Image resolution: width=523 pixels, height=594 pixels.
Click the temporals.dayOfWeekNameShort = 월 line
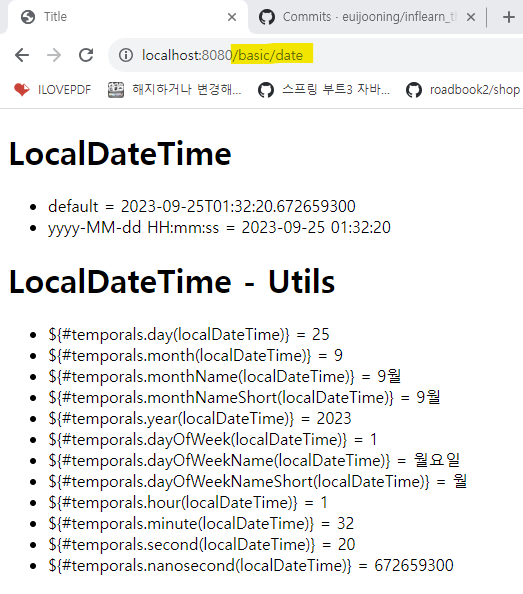point(258,482)
